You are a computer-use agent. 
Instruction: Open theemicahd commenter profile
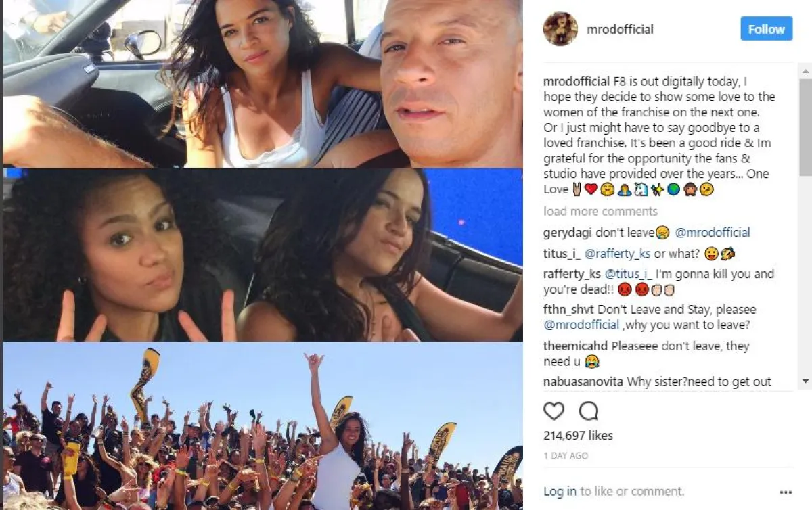coord(576,346)
